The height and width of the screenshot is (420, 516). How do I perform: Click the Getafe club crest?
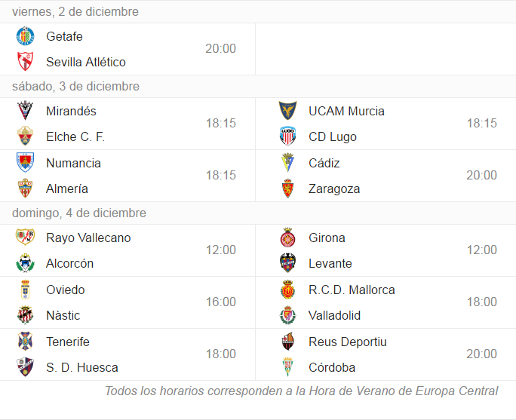(26, 36)
